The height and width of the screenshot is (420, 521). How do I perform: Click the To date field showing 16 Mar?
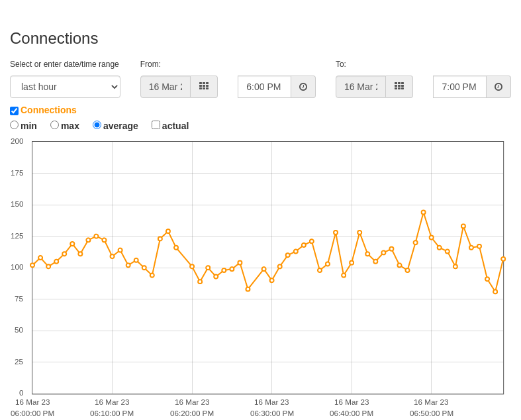click(x=361, y=87)
